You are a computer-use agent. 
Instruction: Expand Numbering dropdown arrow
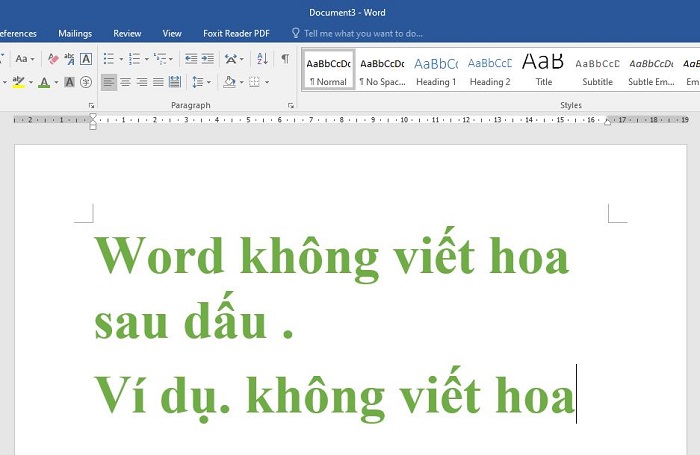click(146, 59)
